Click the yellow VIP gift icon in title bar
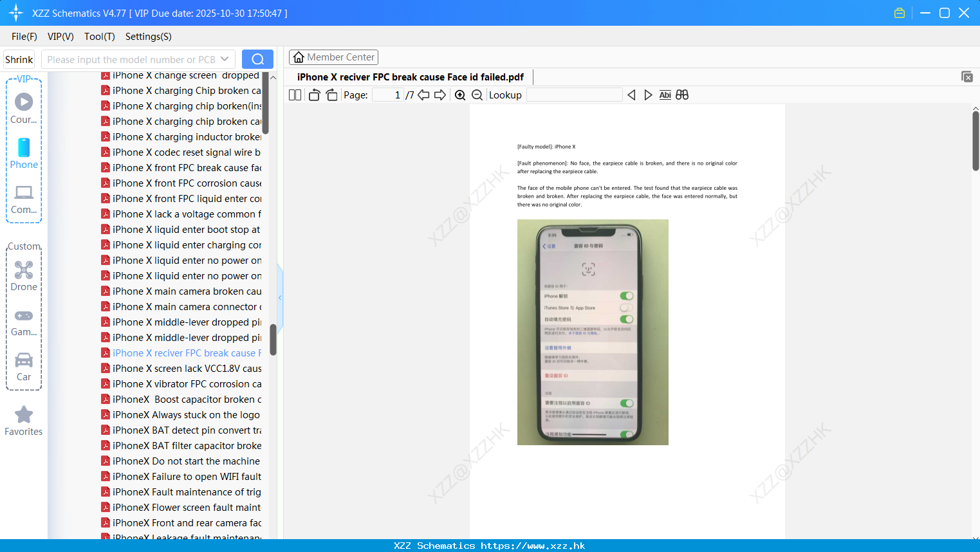 (x=900, y=13)
